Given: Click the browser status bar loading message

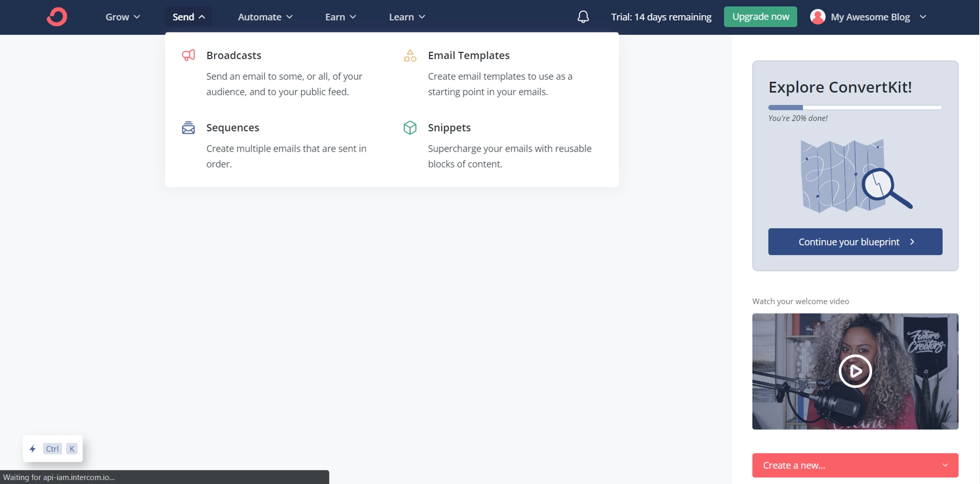Looking at the screenshot, I should click(59, 477).
